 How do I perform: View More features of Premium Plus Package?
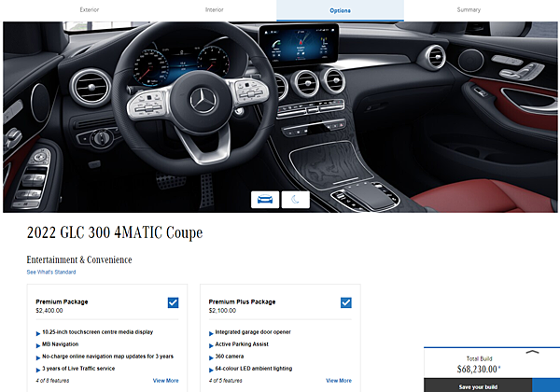[x=339, y=381]
